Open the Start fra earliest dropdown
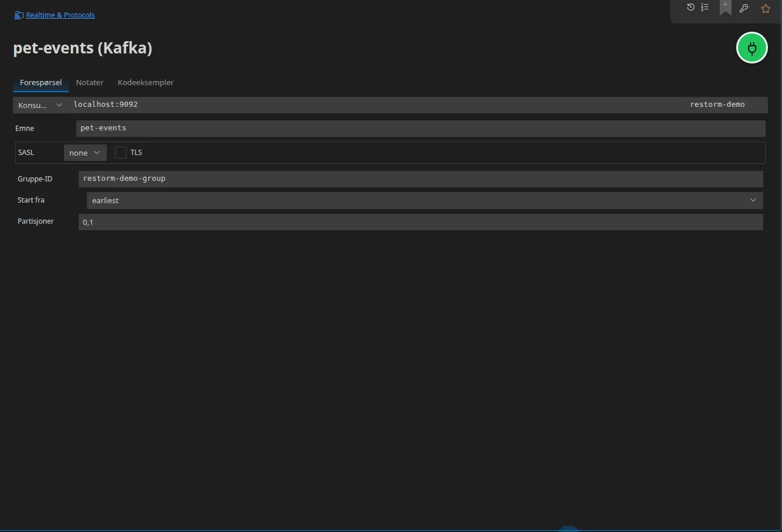Screen dimensions: 782x532 [x=425, y=200]
